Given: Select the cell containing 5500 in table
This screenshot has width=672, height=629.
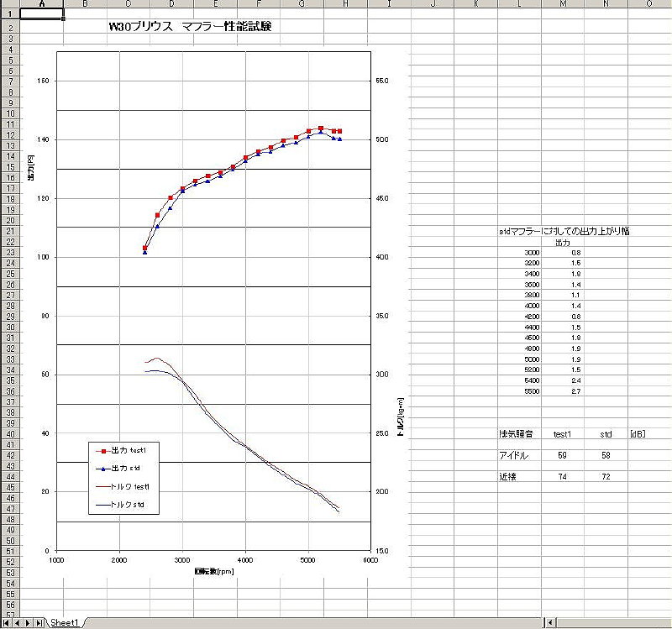Looking at the screenshot, I should click(519, 391).
